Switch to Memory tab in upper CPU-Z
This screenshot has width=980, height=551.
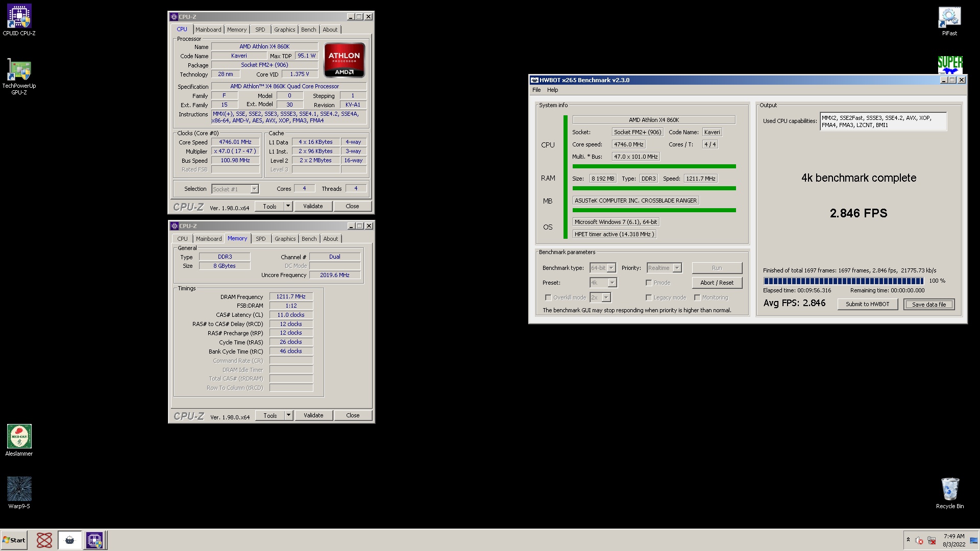pos(237,30)
